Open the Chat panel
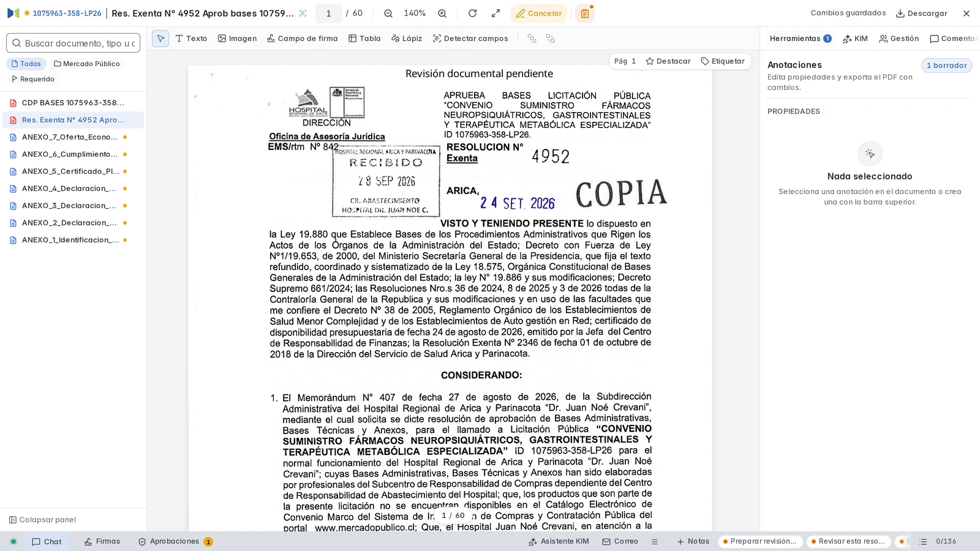980x551 pixels. (47, 542)
